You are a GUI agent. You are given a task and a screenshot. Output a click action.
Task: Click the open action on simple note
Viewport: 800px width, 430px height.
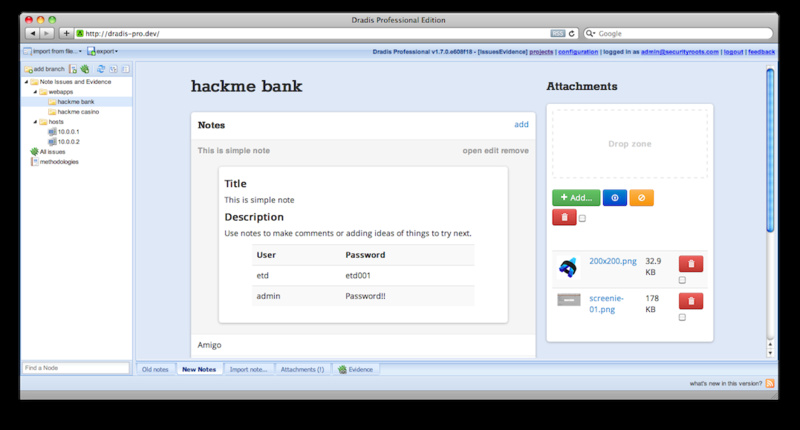[x=472, y=150]
